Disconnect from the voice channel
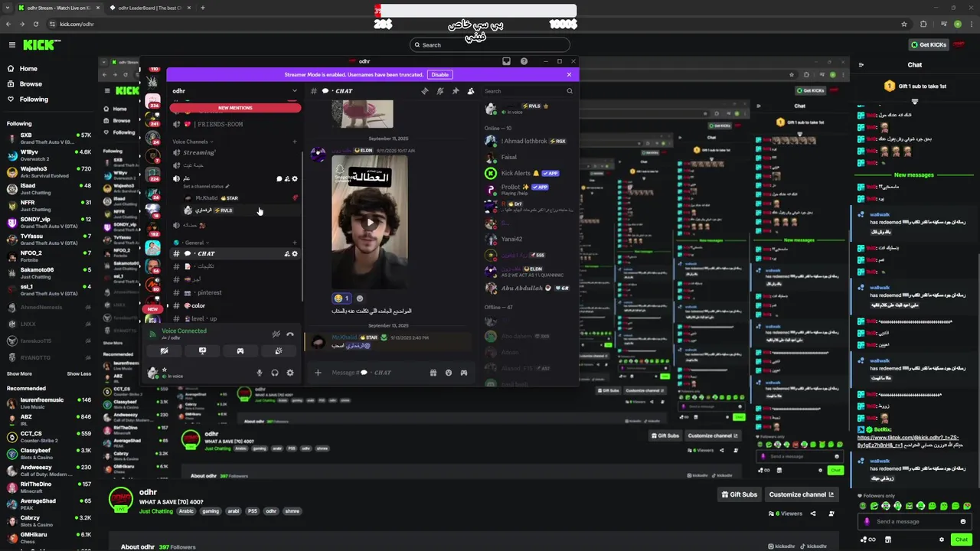Image resolution: width=980 pixels, height=551 pixels. point(290,334)
